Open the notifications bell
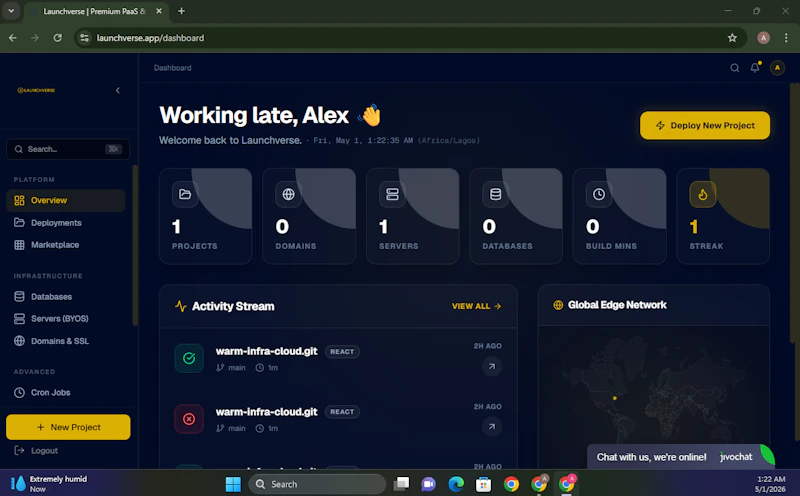800x496 pixels. (755, 67)
